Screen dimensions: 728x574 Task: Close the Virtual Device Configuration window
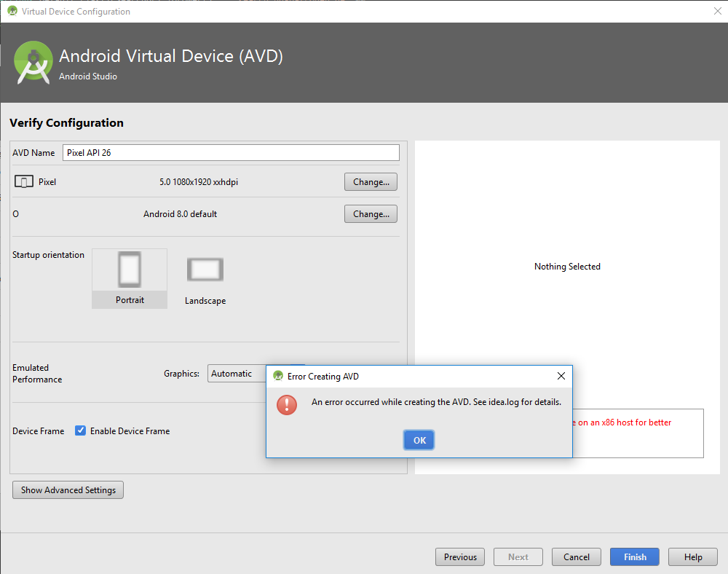pyautogui.click(x=717, y=11)
